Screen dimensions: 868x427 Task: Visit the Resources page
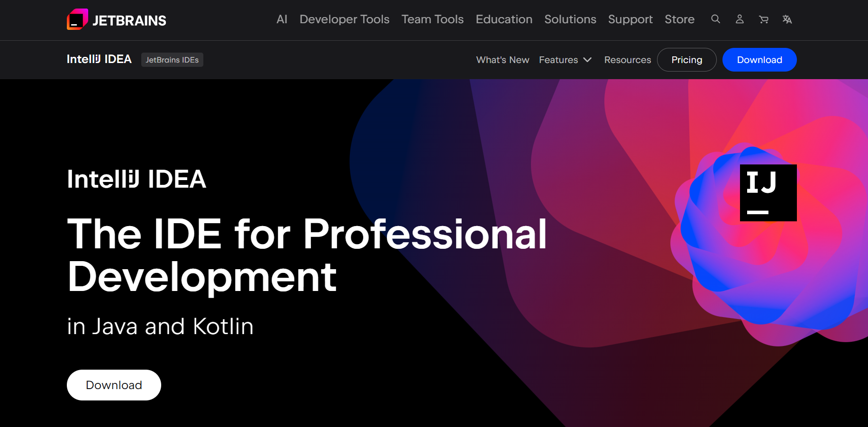point(627,60)
